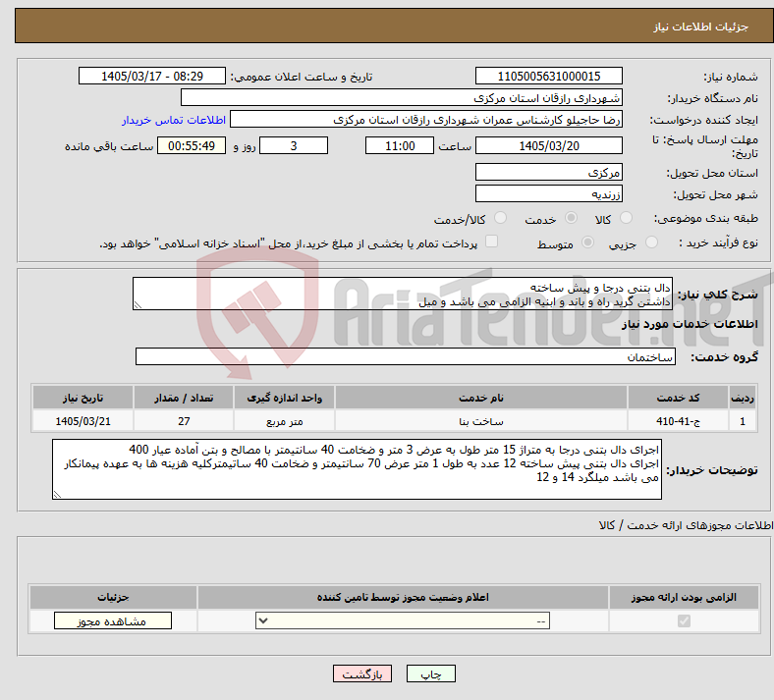Toggle the اسناد خزانه اسلامی payment checkbox
774x700 pixels.
tap(491, 242)
